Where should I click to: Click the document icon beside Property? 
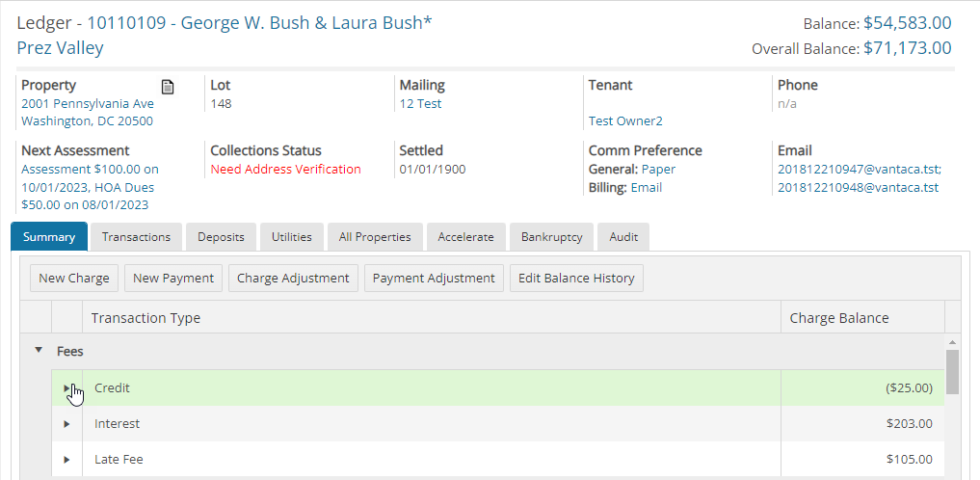coord(168,87)
